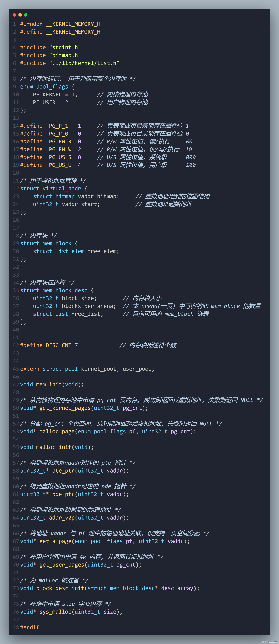Click the free_list field
The height and width of the screenshot is (644, 279).
click(x=86, y=314)
